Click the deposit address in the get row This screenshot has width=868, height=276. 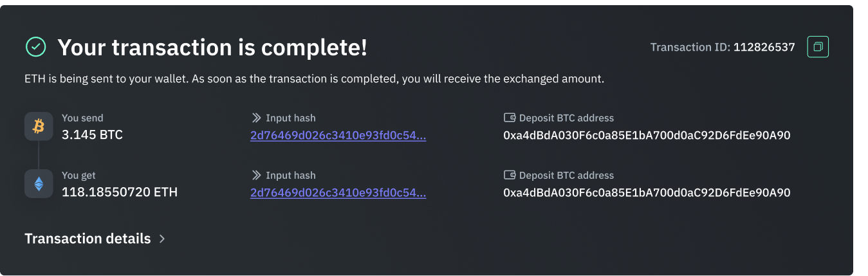(x=647, y=192)
